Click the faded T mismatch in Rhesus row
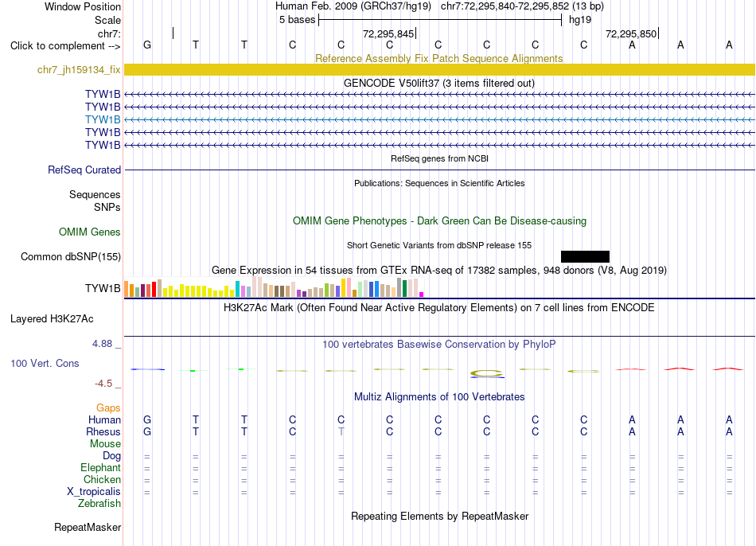Viewport: 756px width, 546px height. point(341,431)
